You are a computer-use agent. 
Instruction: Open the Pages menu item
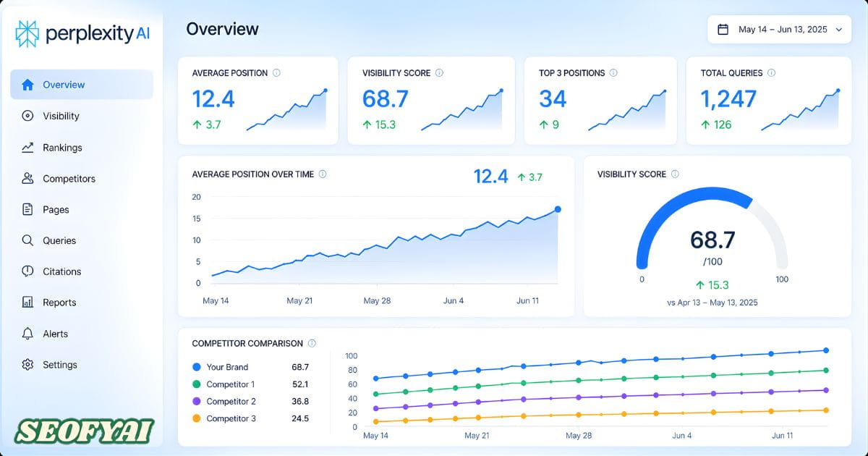pyautogui.click(x=56, y=210)
